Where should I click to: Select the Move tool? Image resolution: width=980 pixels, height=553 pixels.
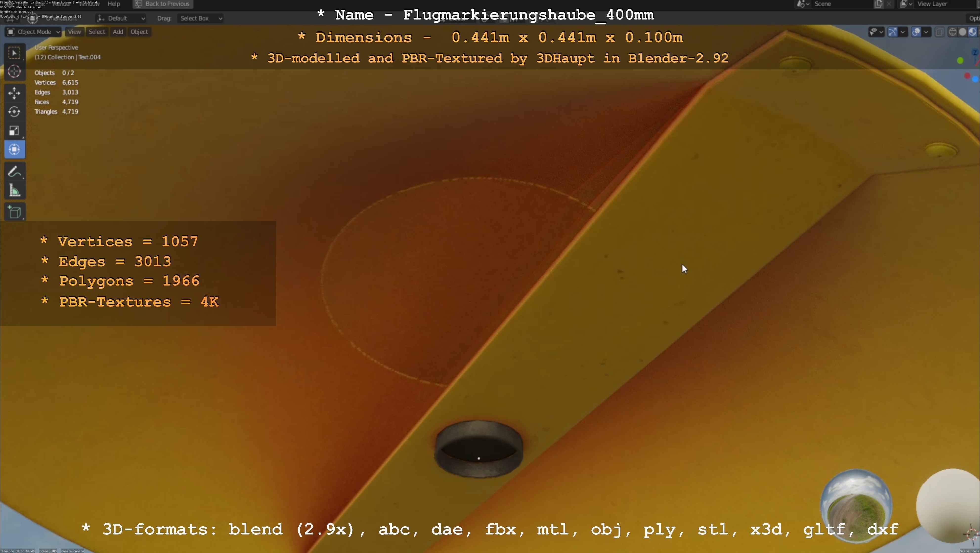[x=14, y=93]
